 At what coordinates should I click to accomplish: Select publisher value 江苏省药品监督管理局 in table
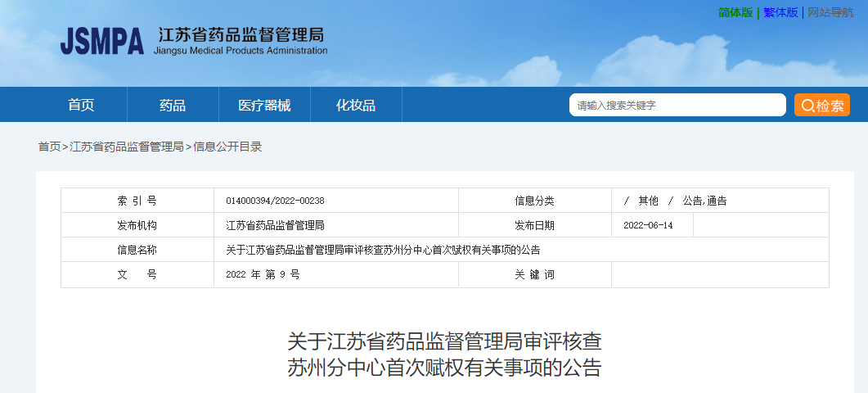275,226
